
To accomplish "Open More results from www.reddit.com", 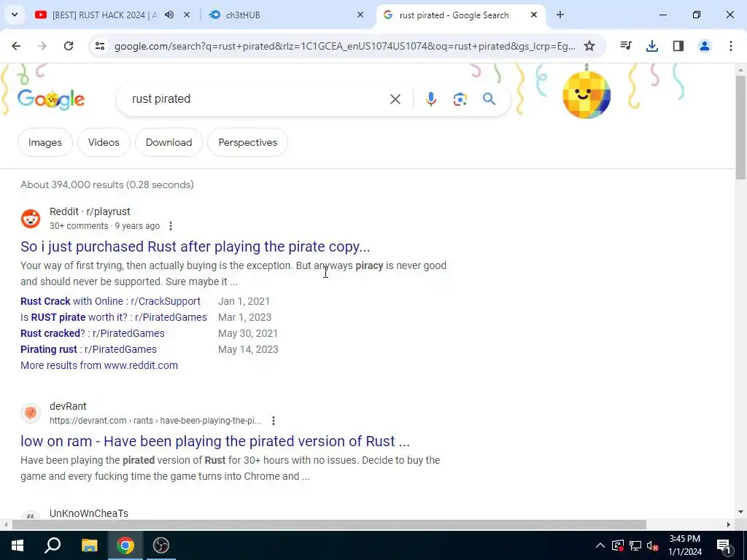I will pyautogui.click(x=99, y=366).
